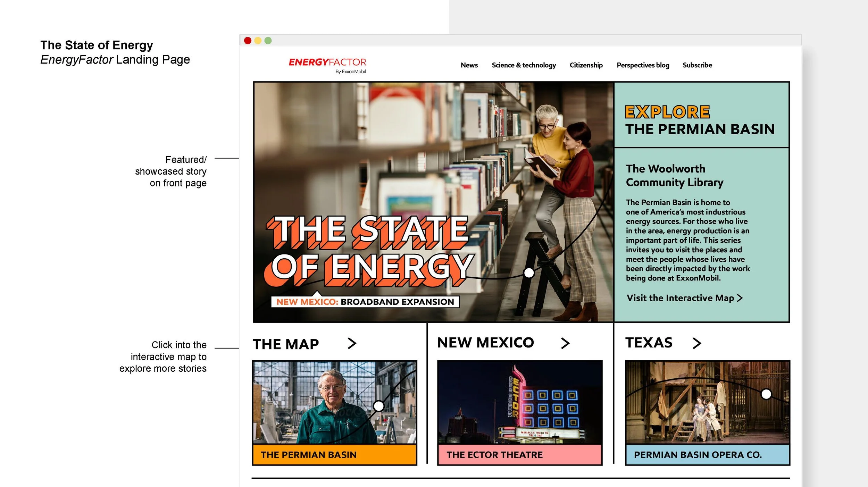Click Visit the Interactive Map link
The image size is (868, 487).
tap(684, 298)
